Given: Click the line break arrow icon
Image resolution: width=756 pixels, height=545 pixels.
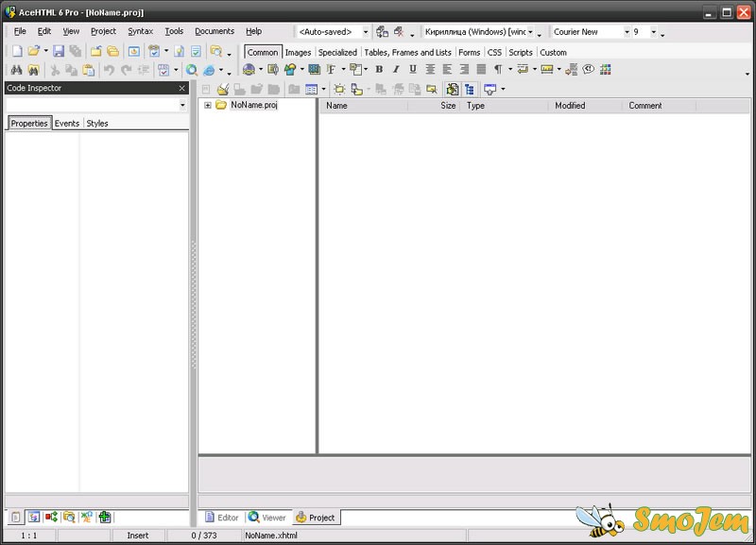Looking at the screenshot, I should tap(523, 69).
